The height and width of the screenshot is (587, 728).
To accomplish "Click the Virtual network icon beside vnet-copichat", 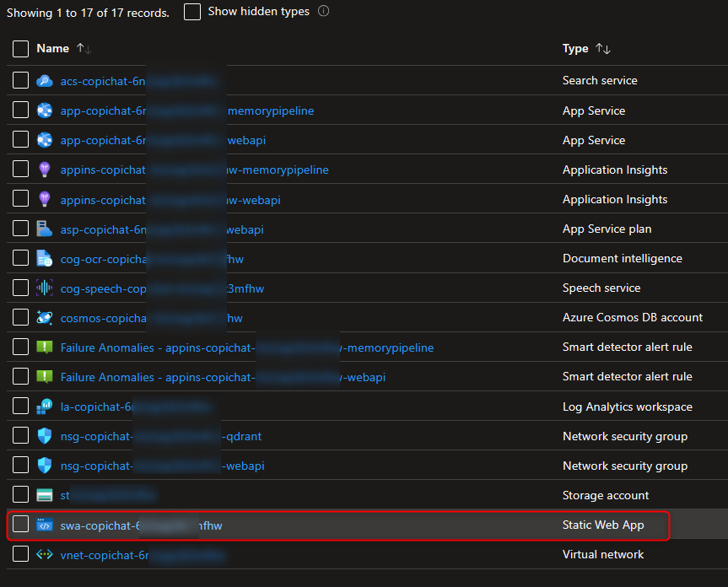I will [x=45, y=554].
